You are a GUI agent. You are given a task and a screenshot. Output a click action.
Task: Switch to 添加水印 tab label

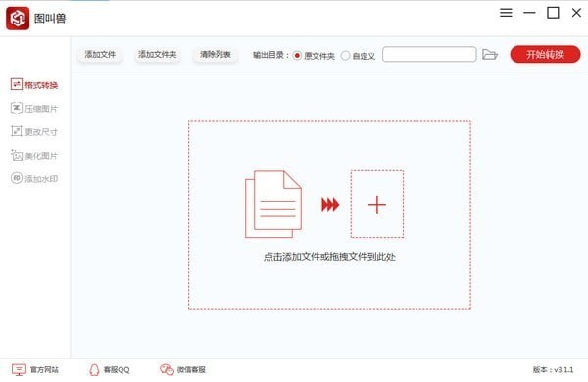point(41,179)
